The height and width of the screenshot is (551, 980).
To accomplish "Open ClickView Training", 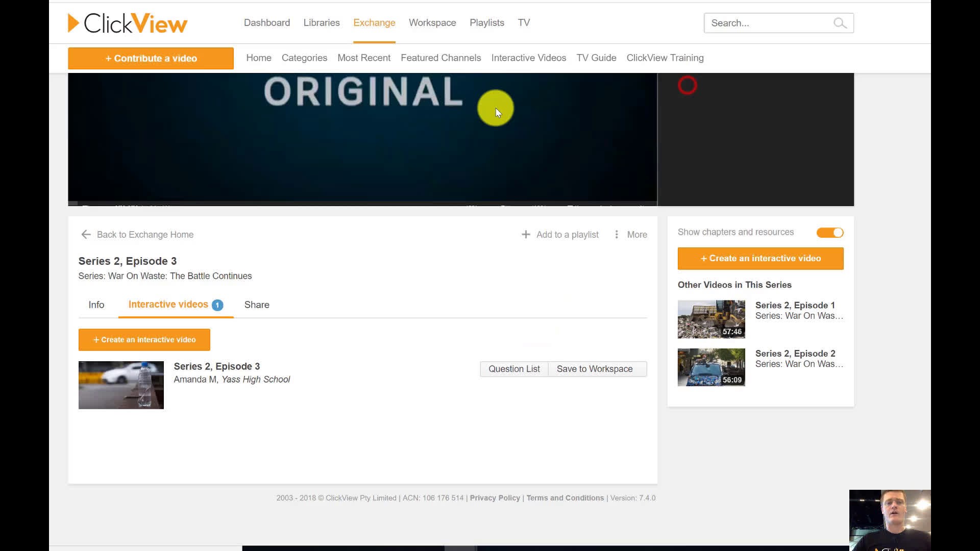I will [x=665, y=58].
